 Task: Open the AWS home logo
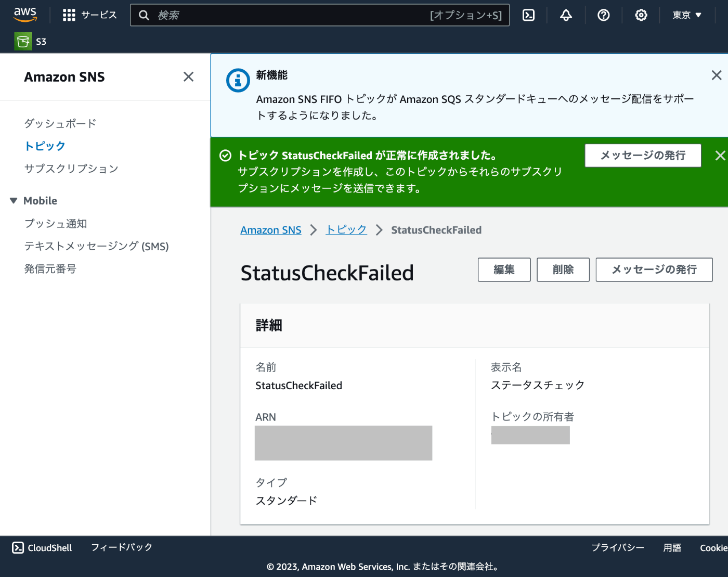pos(25,15)
